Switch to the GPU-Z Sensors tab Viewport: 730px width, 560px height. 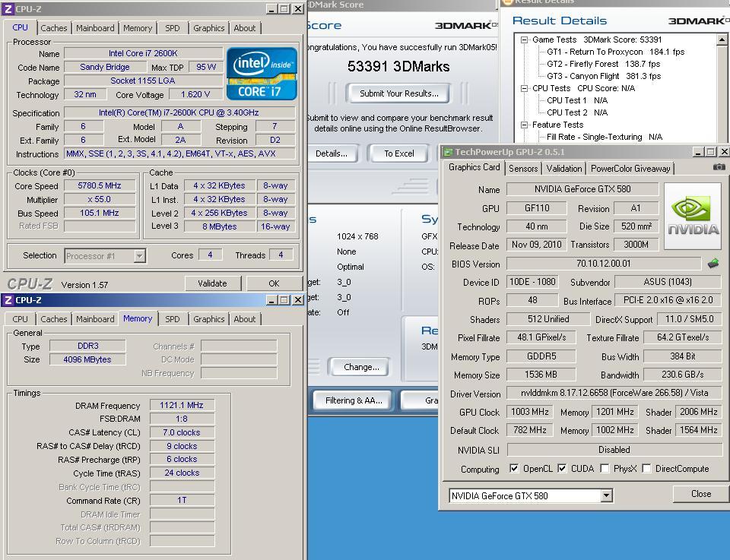523,169
